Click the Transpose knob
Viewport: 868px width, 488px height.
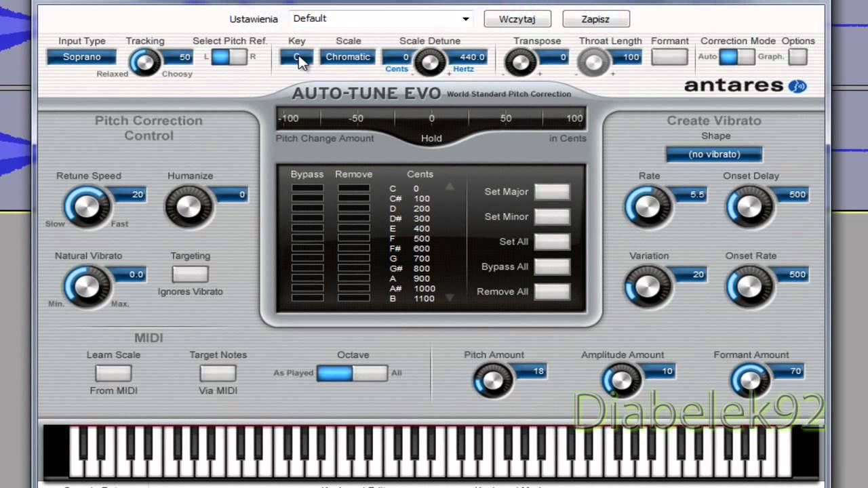coord(520,63)
